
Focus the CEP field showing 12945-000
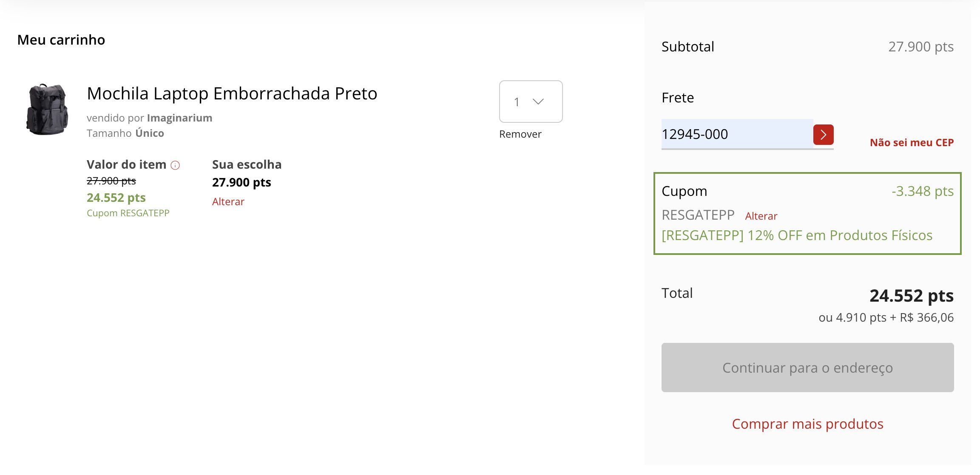(x=736, y=134)
